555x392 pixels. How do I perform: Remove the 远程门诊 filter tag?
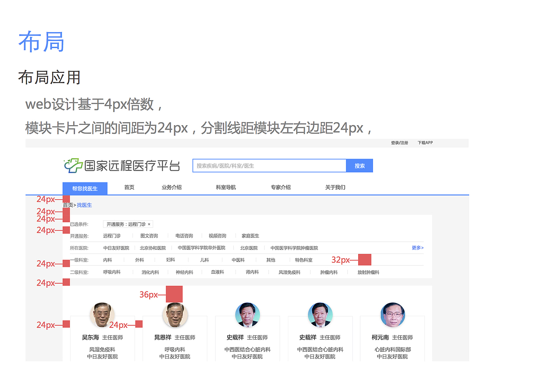[149, 224]
